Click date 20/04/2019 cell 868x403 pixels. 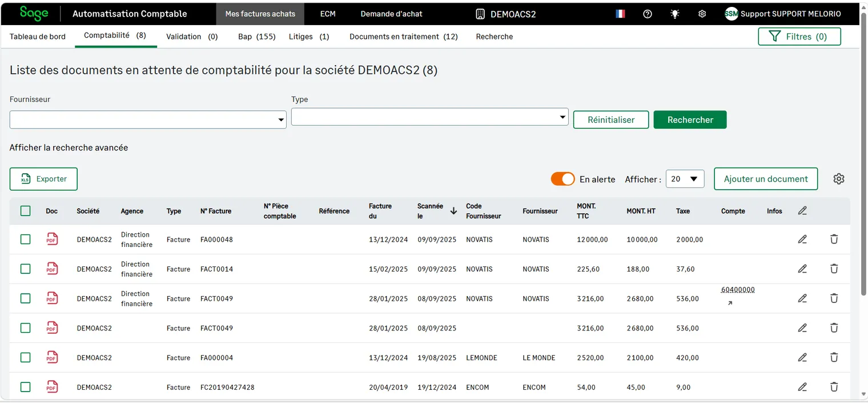point(388,388)
